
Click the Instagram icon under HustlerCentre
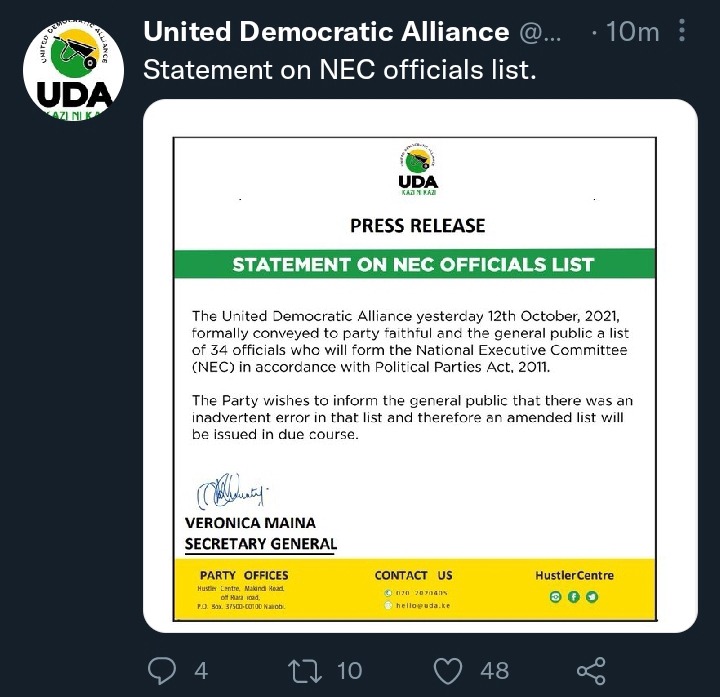555,596
